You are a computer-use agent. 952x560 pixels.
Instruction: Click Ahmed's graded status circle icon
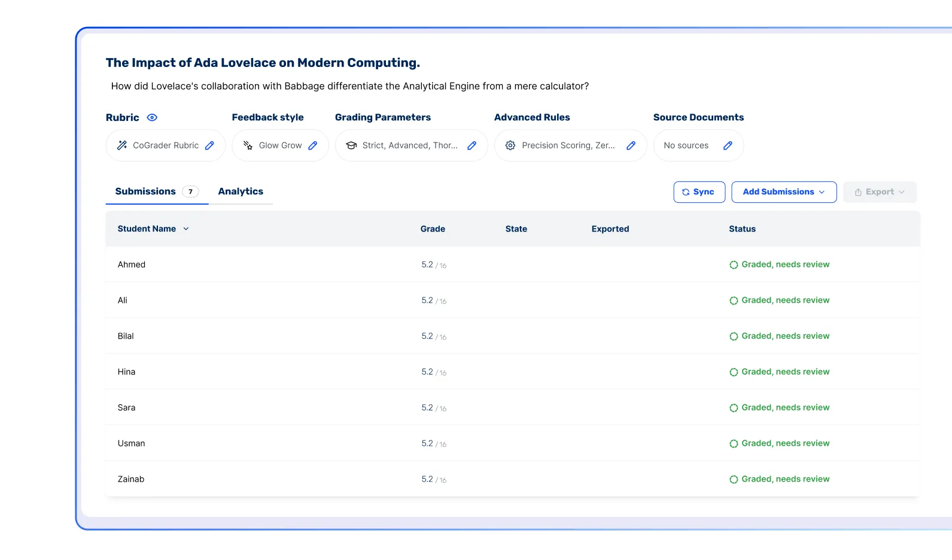click(734, 264)
